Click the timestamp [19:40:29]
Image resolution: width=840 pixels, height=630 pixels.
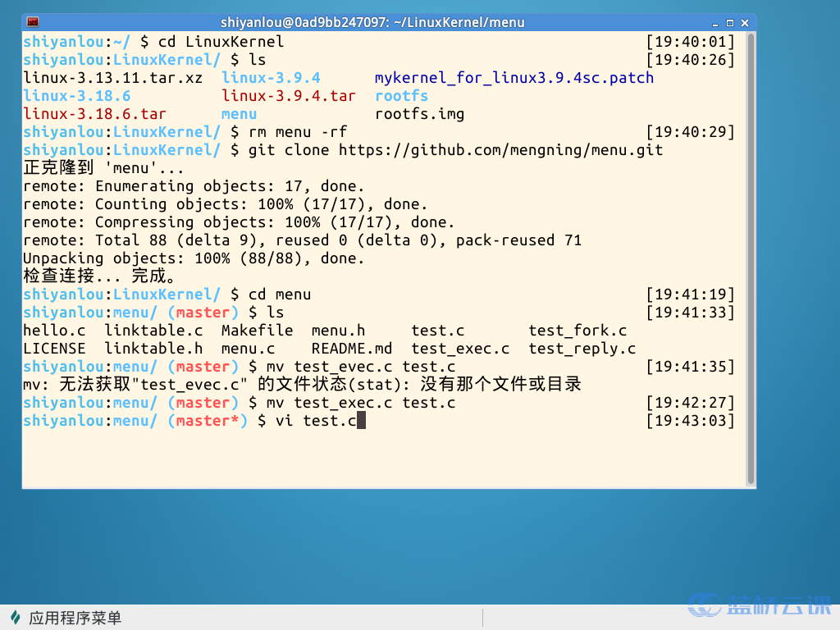[690, 132]
